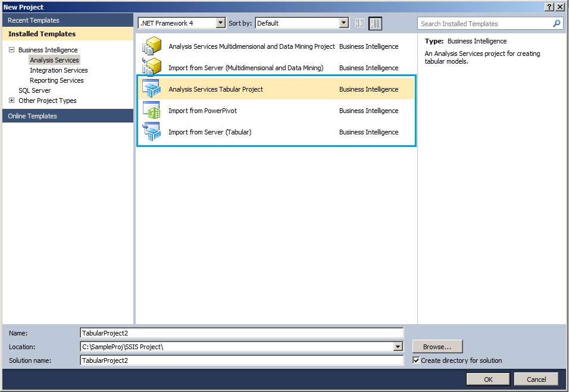
Task: Click the Import from Server (Multidimensional) icon
Action: [152, 67]
